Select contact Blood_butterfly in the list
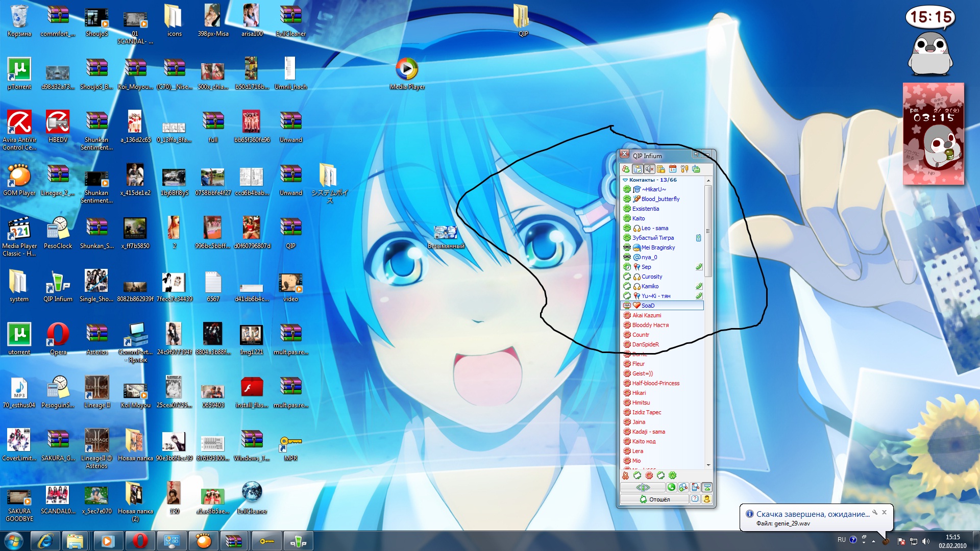 660,199
